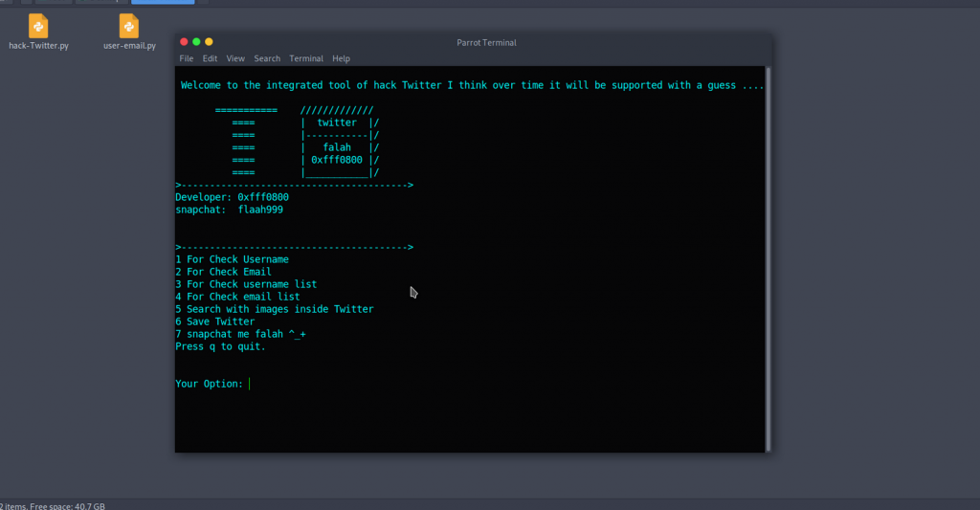Click '5 Search with images inside Twitter'
The width and height of the screenshot is (980, 510).
[275, 309]
